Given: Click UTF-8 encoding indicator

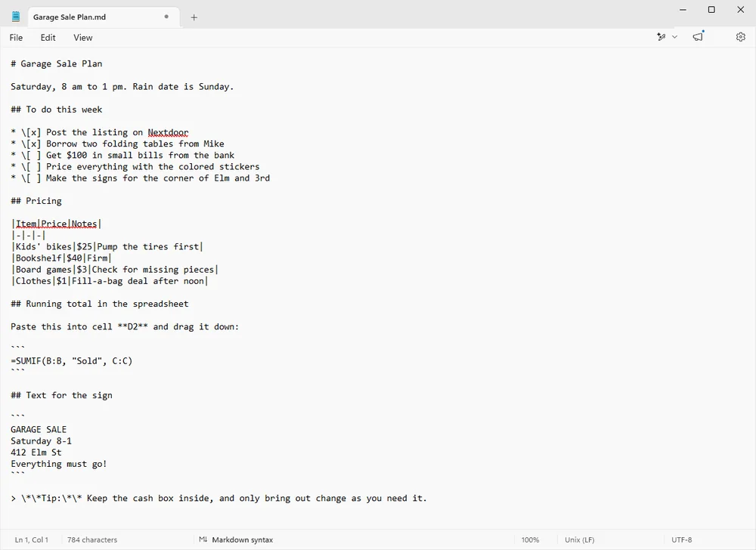Looking at the screenshot, I should [682, 540].
